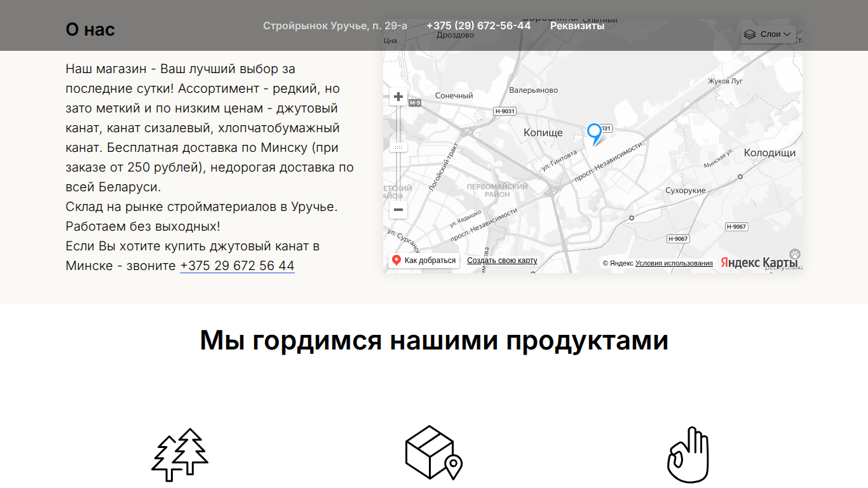The height and width of the screenshot is (488, 868).
Task: Open the Слои layers dropdown on the map
Action: [x=768, y=34]
